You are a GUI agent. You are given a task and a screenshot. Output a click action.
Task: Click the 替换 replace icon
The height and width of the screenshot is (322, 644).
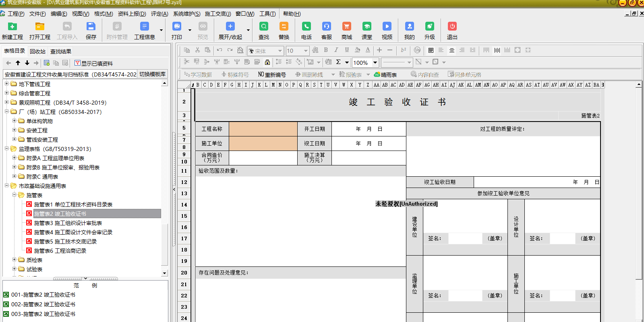tap(284, 27)
